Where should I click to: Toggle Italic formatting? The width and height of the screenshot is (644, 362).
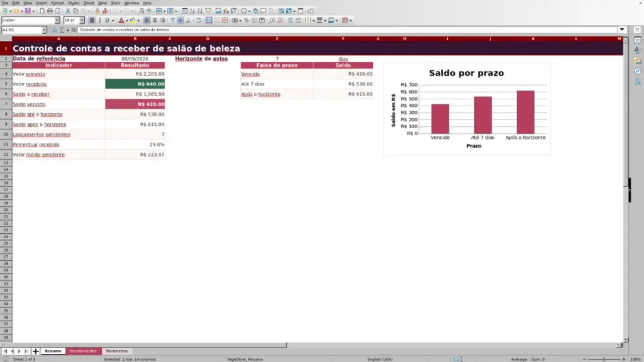[x=100, y=20]
